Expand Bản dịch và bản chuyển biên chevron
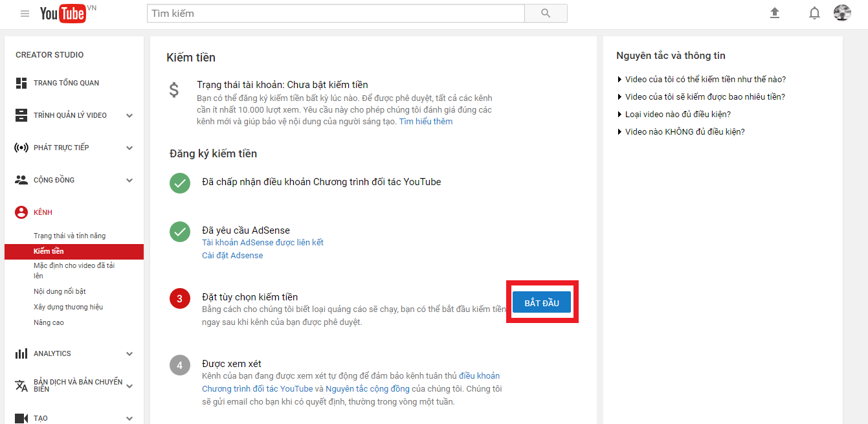 (x=129, y=386)
